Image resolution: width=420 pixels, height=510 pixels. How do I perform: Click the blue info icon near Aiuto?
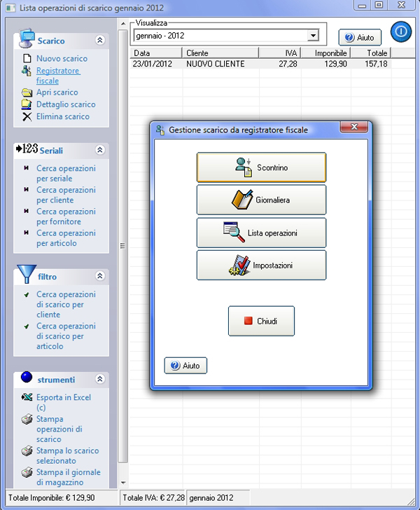click(x=400, y=32)
